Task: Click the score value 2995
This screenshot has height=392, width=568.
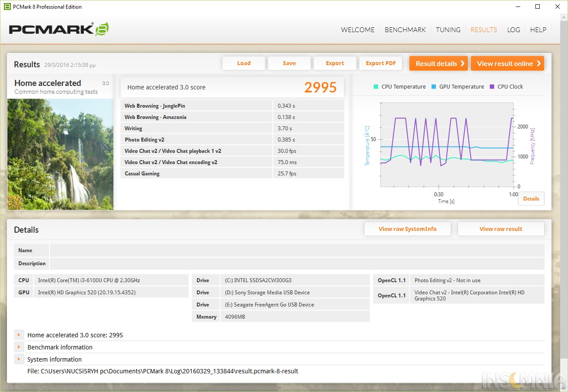Action: [320, 87]
